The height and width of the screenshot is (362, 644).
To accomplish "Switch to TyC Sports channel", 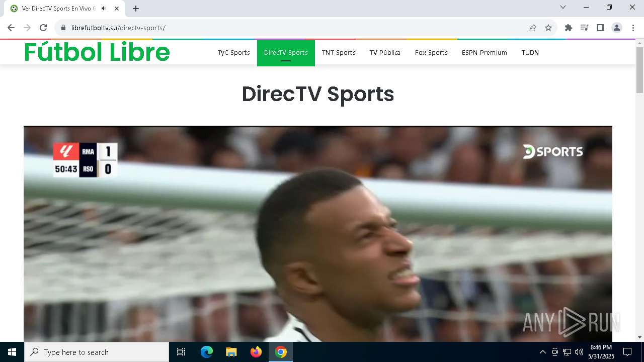I will [x=234, y=53].
